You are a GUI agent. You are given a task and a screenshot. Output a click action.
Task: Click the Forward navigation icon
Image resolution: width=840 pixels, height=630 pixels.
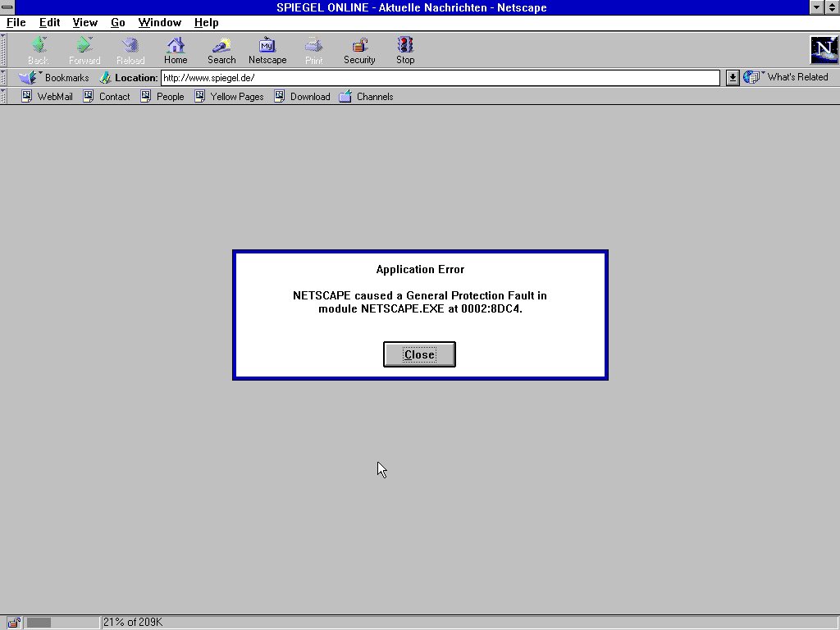[84, 49]
